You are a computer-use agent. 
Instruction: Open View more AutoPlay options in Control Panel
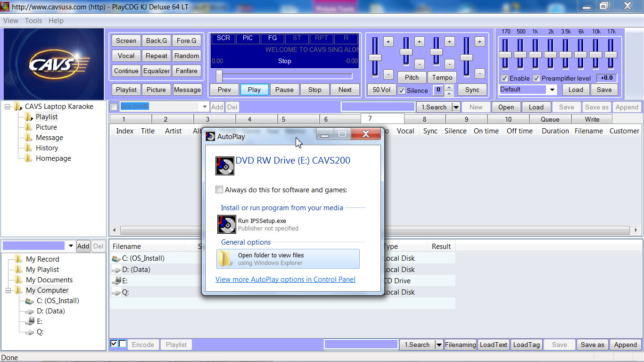point(285,279)
